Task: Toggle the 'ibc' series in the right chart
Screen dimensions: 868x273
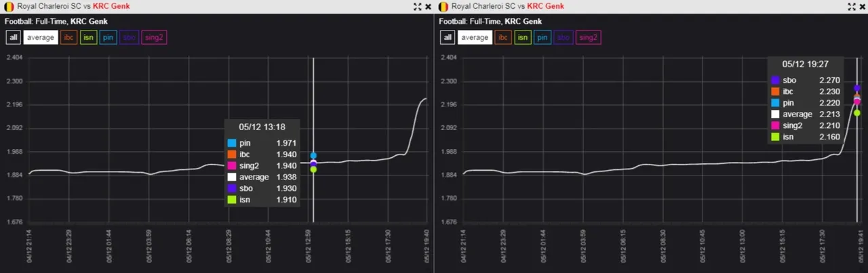Action: [x=503, y=37]
